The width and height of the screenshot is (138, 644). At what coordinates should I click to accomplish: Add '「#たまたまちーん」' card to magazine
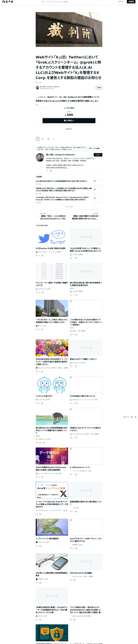[42, 330]
